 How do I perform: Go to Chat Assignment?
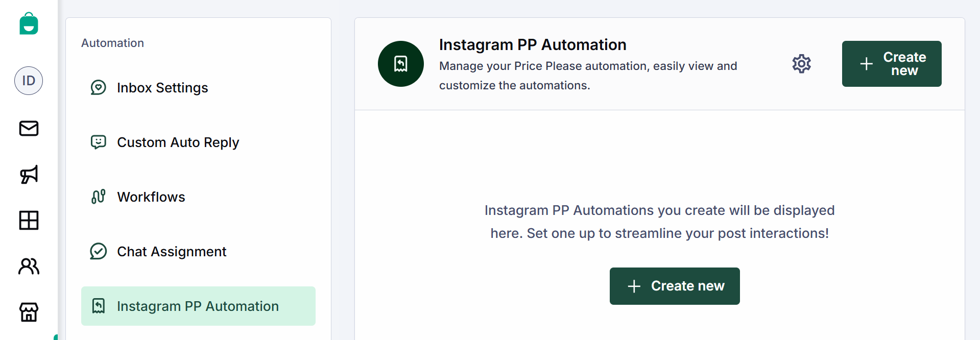[172, 251]
